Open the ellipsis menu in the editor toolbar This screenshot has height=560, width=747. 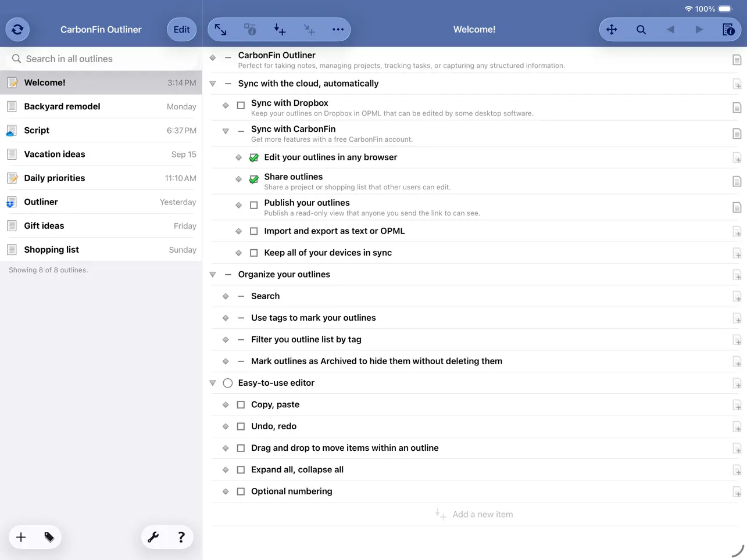(x=338, y=29)
